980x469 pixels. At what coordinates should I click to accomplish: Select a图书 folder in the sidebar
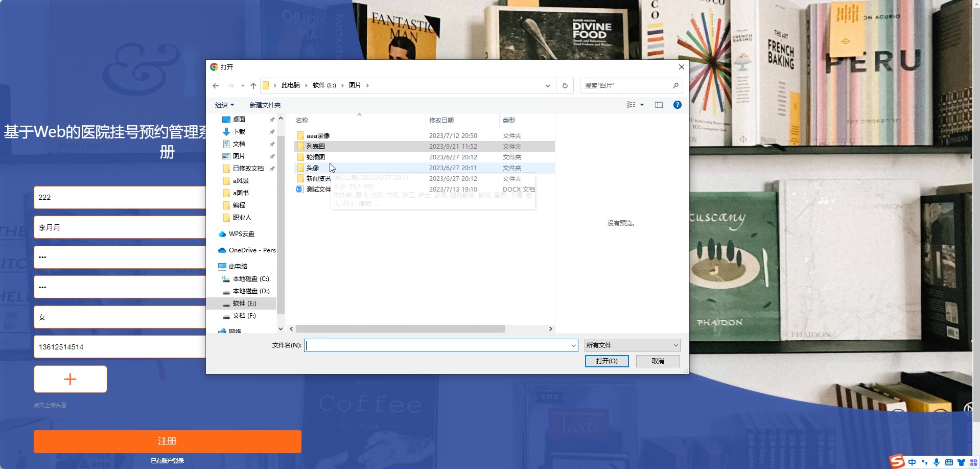[x=241, y=193]
